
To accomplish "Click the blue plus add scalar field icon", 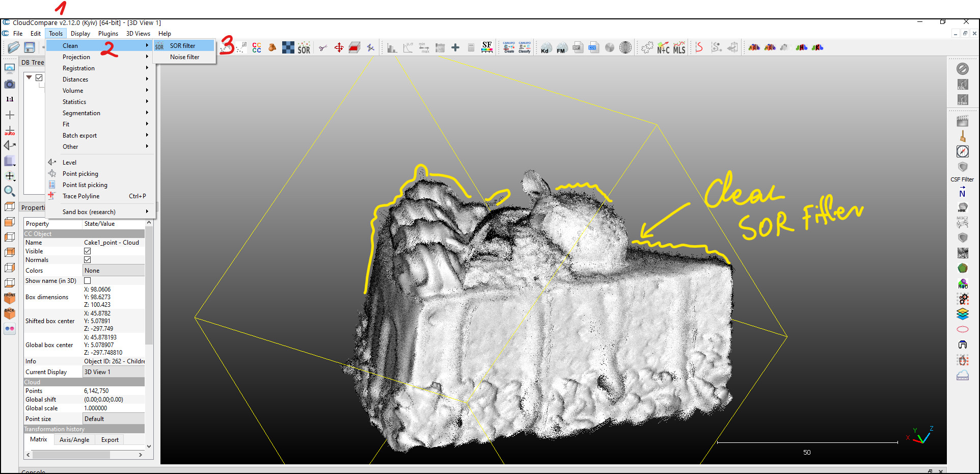I will pos(455,48).
